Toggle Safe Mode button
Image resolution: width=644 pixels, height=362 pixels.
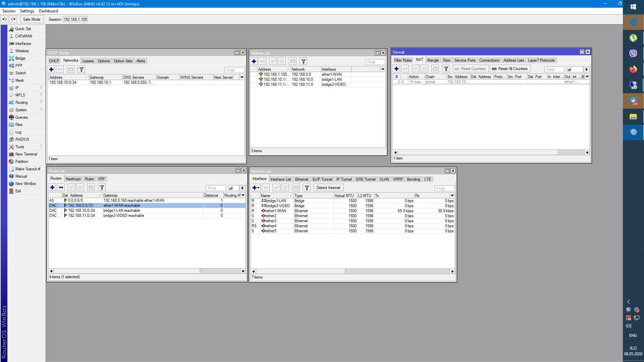click(32, 19)
